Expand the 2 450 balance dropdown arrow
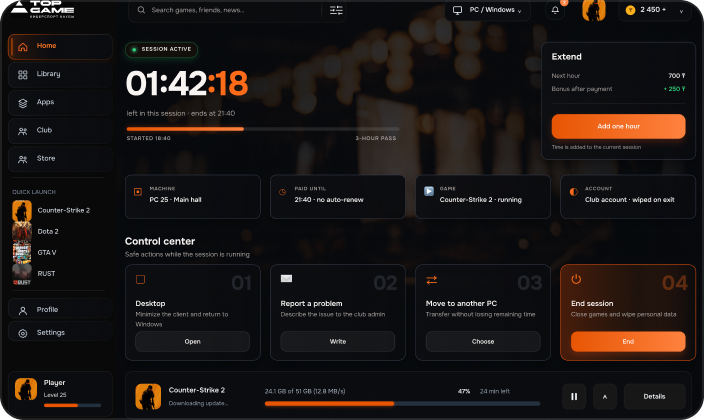Viewport: 704px width, 420px height. point(681,11)
